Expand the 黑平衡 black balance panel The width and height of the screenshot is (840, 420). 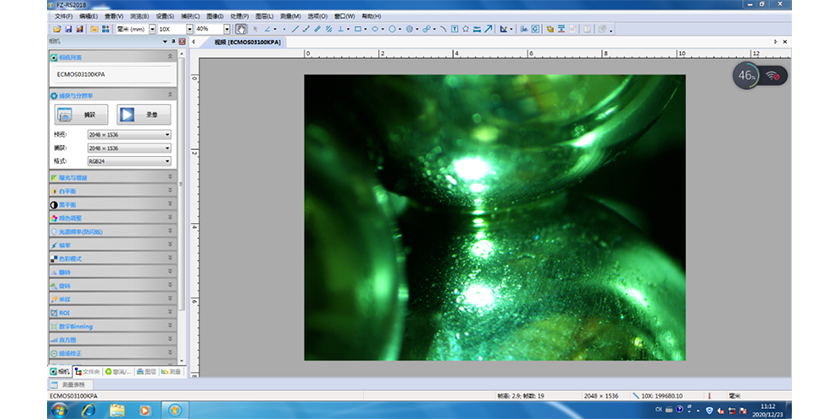[112, 205]
